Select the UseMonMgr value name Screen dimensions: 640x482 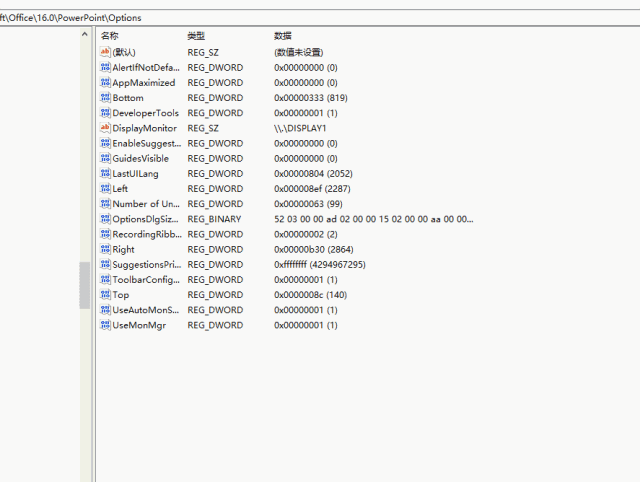[139, 325]
